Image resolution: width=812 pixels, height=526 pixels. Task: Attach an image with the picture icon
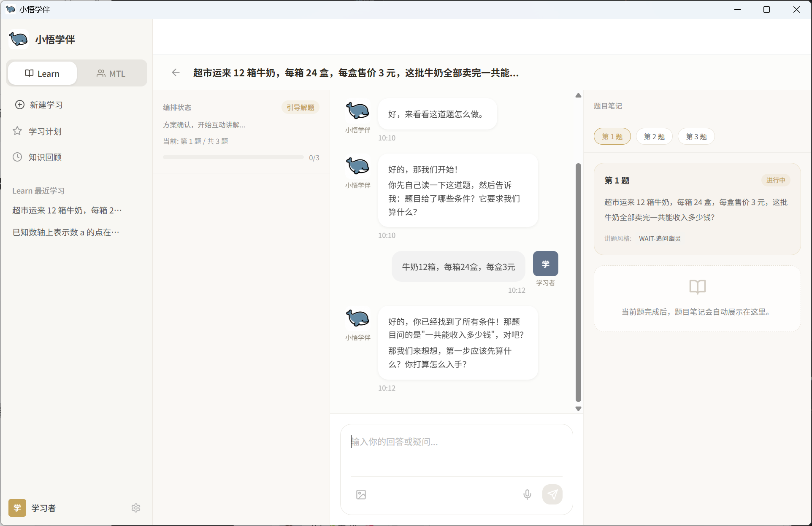point(361,494)
